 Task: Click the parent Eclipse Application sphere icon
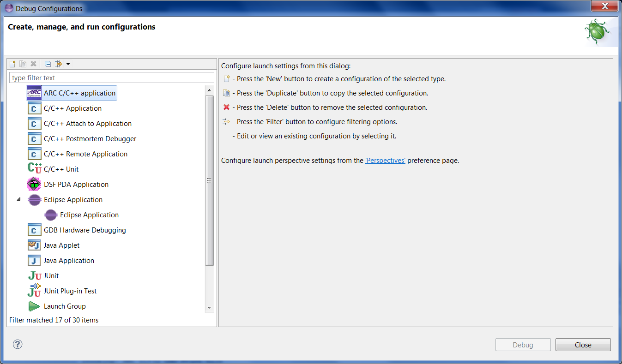click(x=34, y=199)
